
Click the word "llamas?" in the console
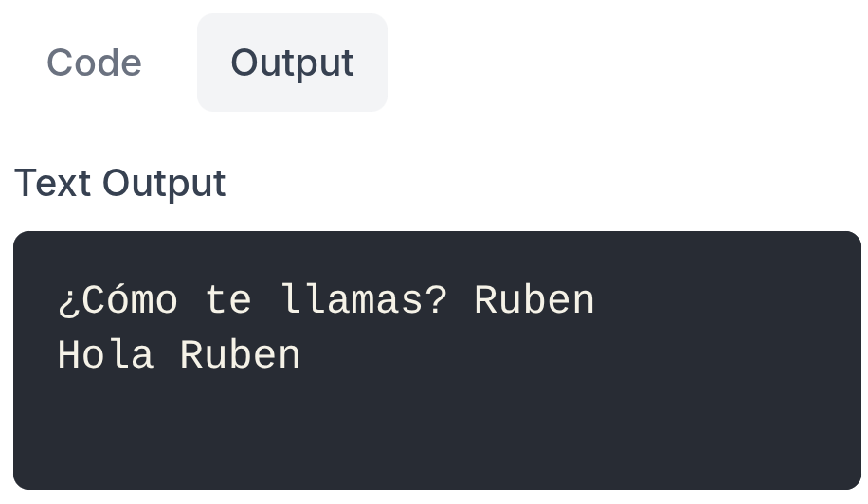[364, 300]
